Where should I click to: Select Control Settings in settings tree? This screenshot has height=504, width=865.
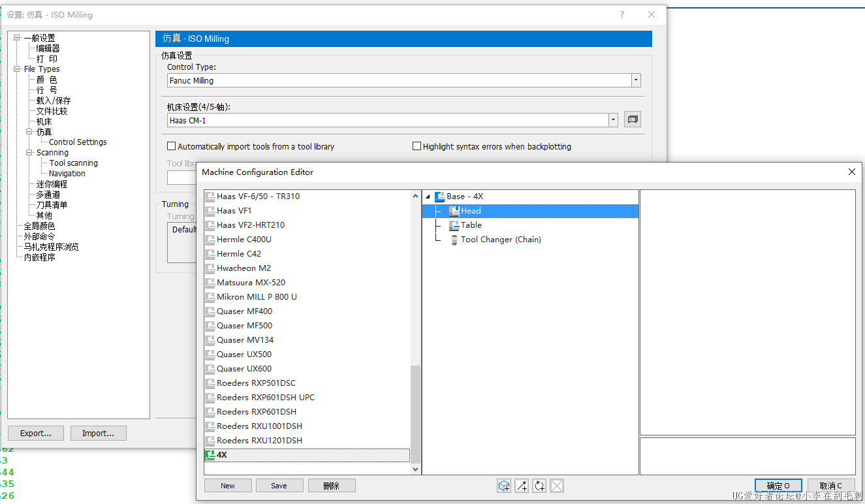click(x=78, y=142)
